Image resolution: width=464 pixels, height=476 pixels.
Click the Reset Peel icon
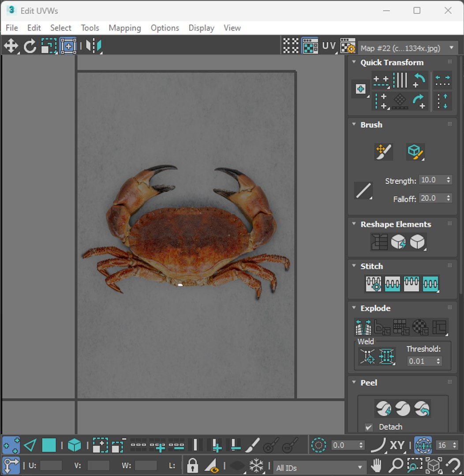point(422,409)
